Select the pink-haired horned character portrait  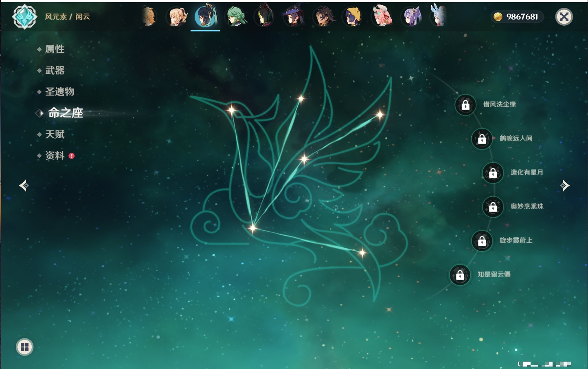[x=382, y=17]
